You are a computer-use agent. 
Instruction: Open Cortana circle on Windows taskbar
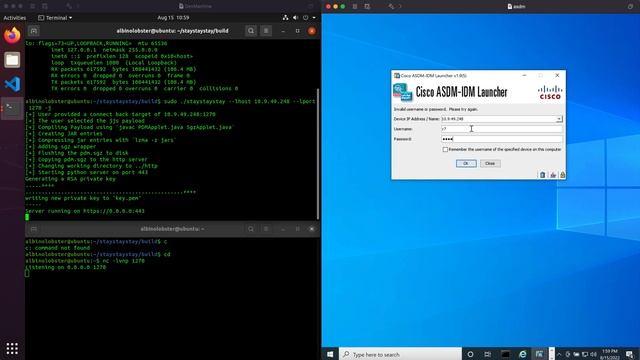470,354
